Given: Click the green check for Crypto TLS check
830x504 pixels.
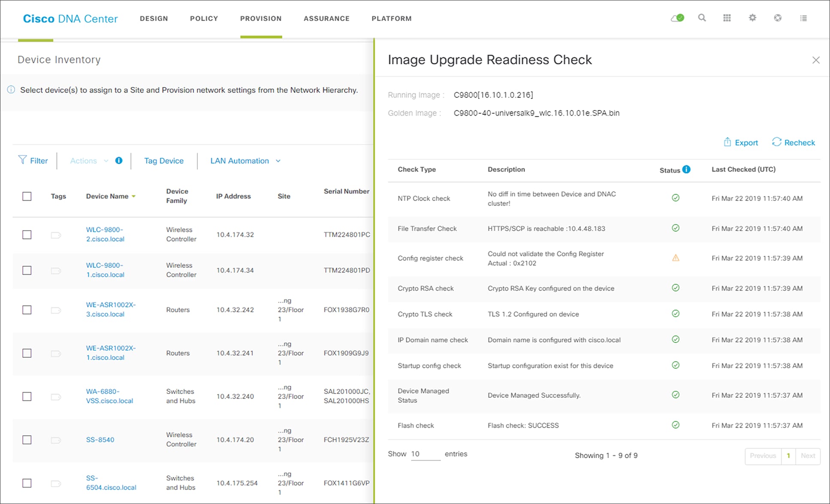Looking at the screenshot, I should (x=676, y=314).
